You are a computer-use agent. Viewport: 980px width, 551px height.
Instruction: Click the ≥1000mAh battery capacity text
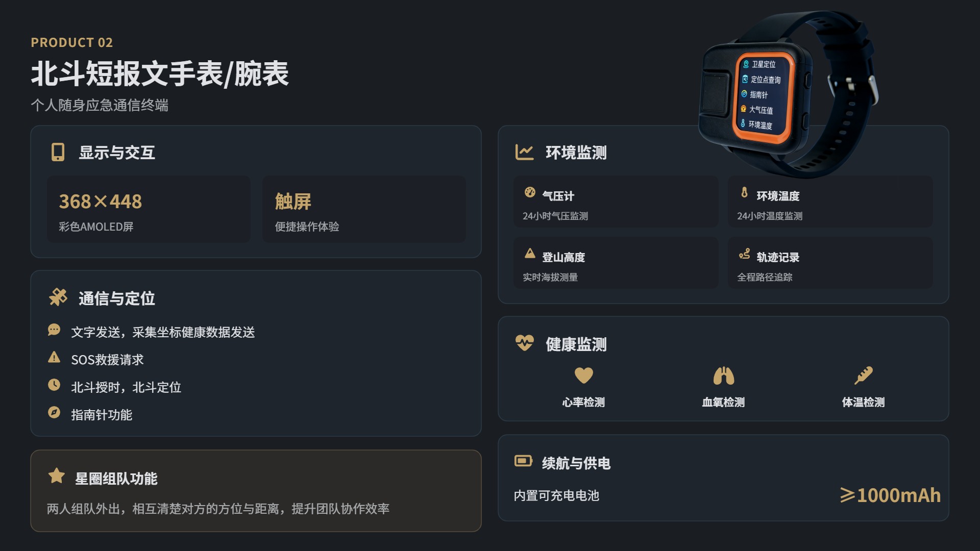pos(890,495)
